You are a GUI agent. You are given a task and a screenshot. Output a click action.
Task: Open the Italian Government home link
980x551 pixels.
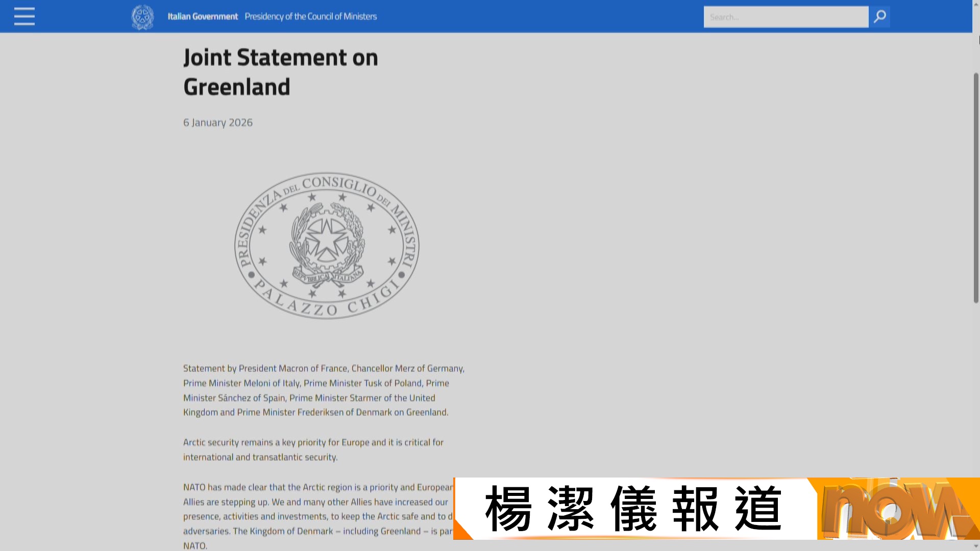[x=203, y=16]
